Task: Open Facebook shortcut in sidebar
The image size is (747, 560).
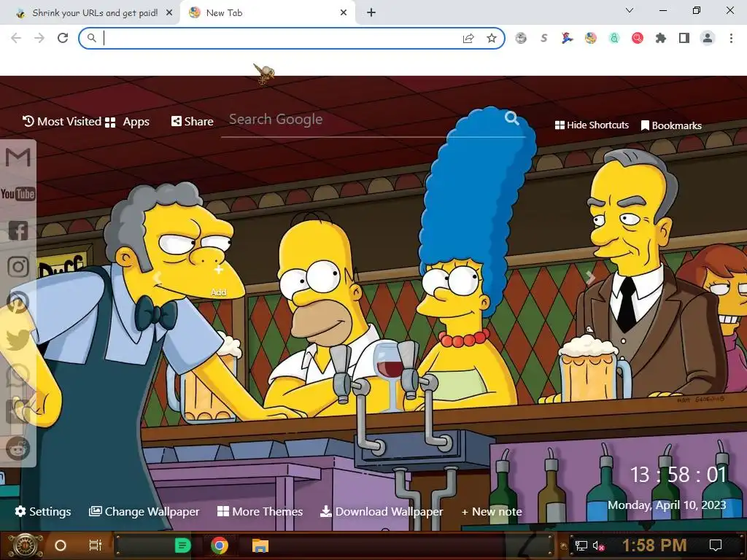Action: tap(18, 230)
